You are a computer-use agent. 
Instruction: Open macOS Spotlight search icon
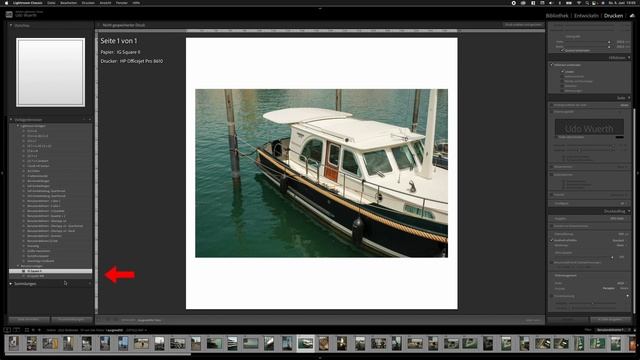(587, 2)
